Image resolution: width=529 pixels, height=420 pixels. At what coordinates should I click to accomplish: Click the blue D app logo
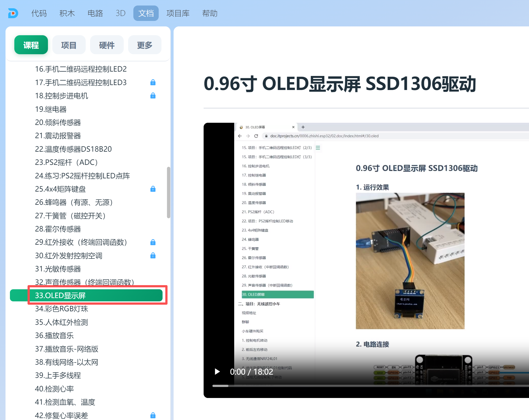13,13
